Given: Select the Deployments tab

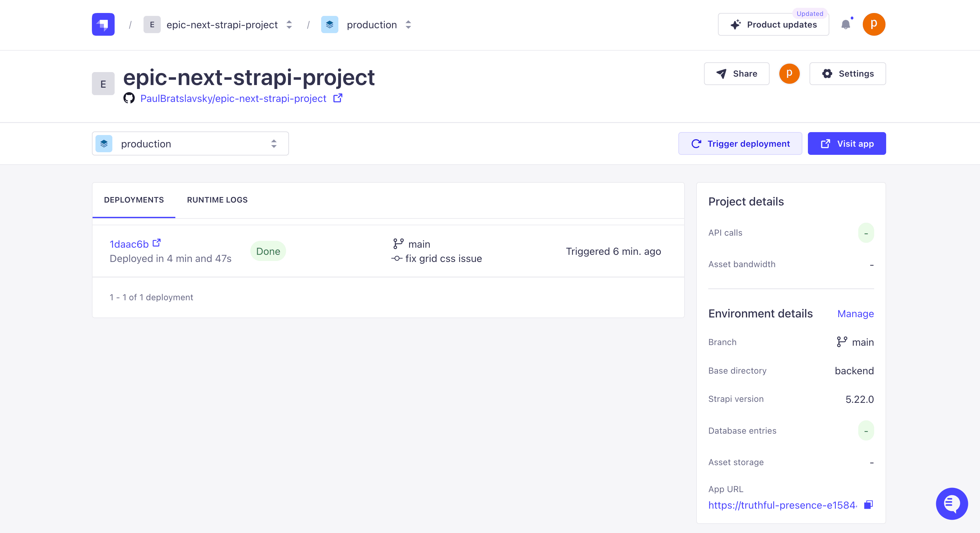Looking at the screenshot, I should coord(134,200).
